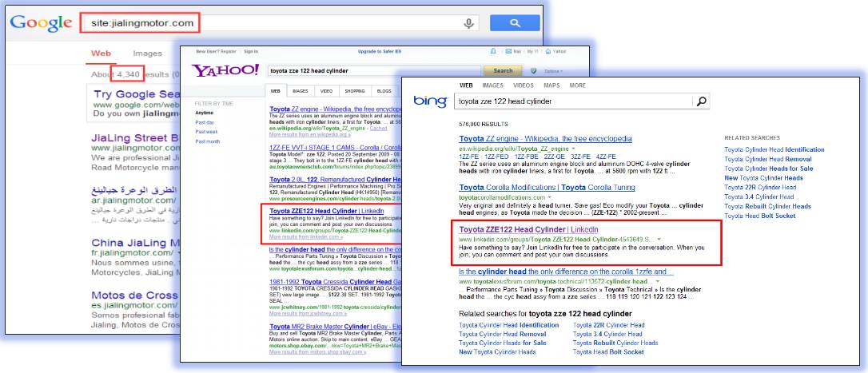Switch to Yahoo SHOPPING tab
Screen dimensions: 868x373
tap(355, 91)
